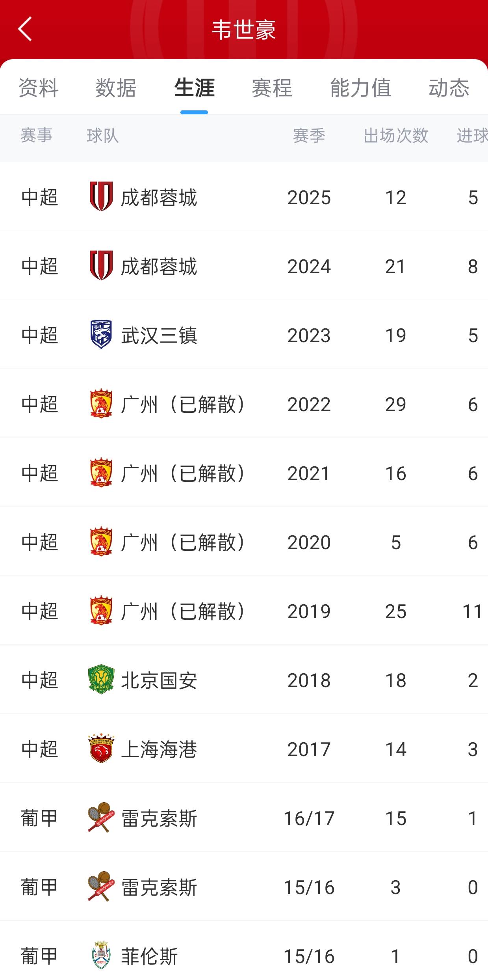Switch to the 动态 tab

pyautogui.click(x=449, y=88)
